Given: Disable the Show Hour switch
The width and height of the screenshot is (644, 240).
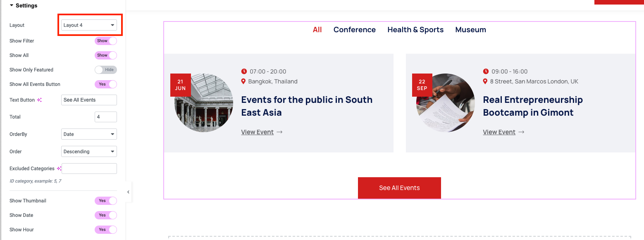Looking at the screenshot, I should coord(106,230).
